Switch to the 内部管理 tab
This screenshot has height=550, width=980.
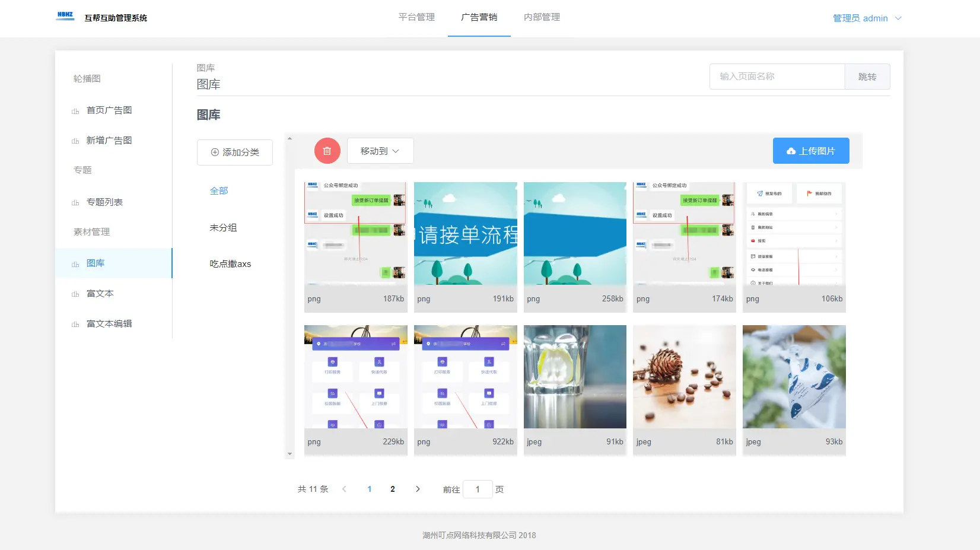tap(542, 17)
